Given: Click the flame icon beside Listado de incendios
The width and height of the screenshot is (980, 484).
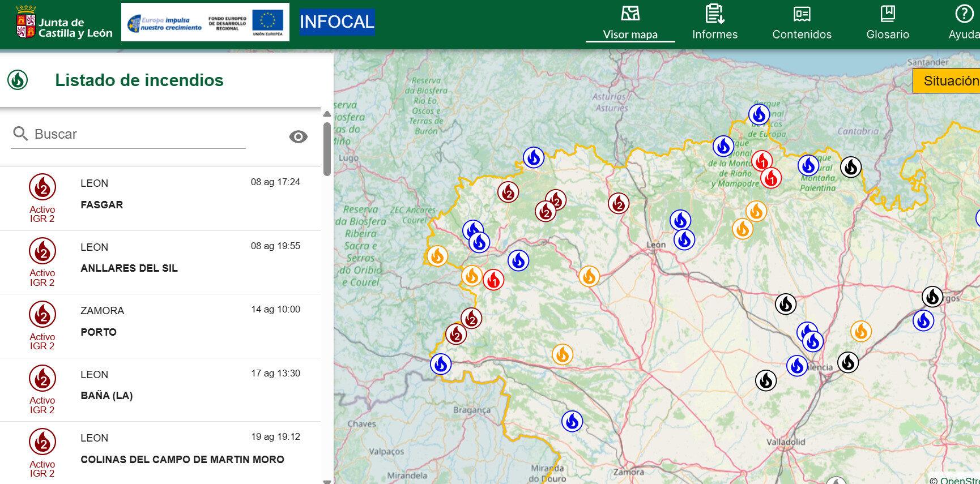Looking at the screenshot, I should pos(18,80).
